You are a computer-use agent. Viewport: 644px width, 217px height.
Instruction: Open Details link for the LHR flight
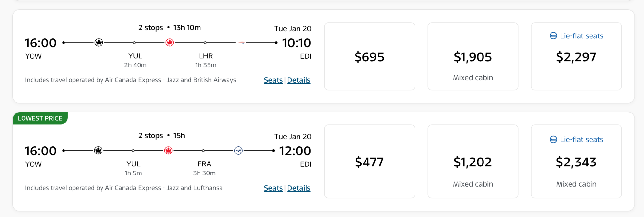299,80
